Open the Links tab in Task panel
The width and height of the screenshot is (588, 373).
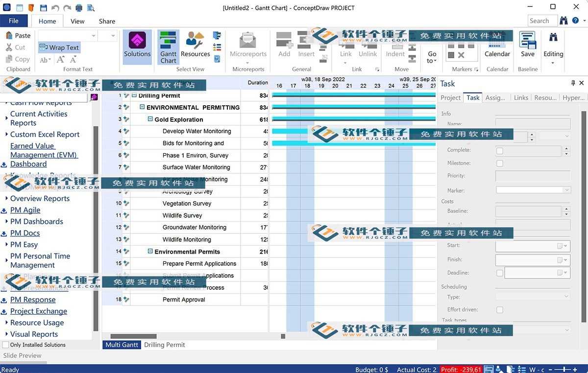click(x=521, y=97)
